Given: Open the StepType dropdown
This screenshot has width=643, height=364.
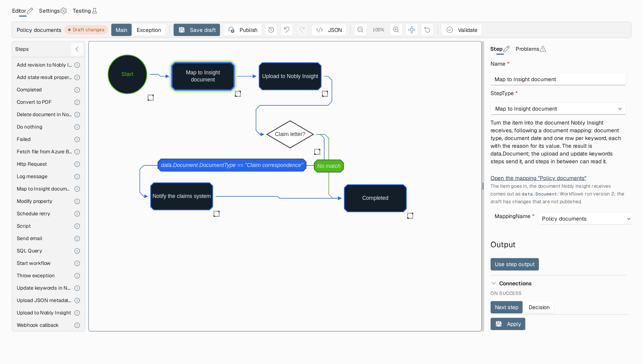Looking at the screenshot, I should click(558, 109).
